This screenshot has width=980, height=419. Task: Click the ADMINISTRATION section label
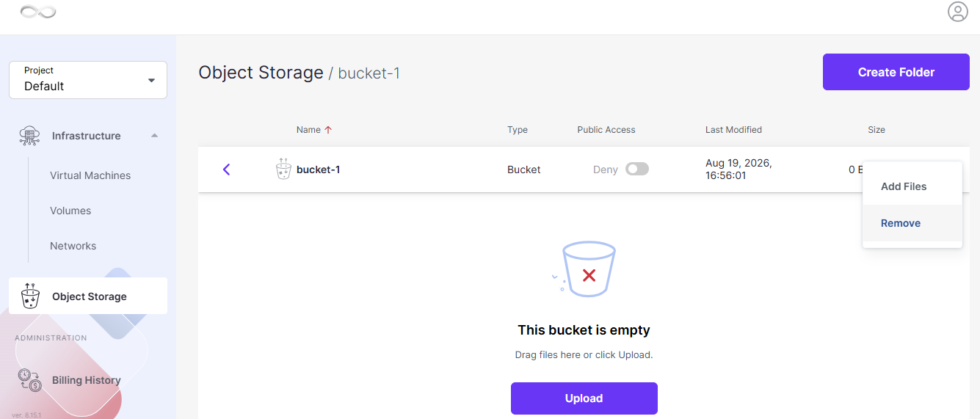coord(51,338)
